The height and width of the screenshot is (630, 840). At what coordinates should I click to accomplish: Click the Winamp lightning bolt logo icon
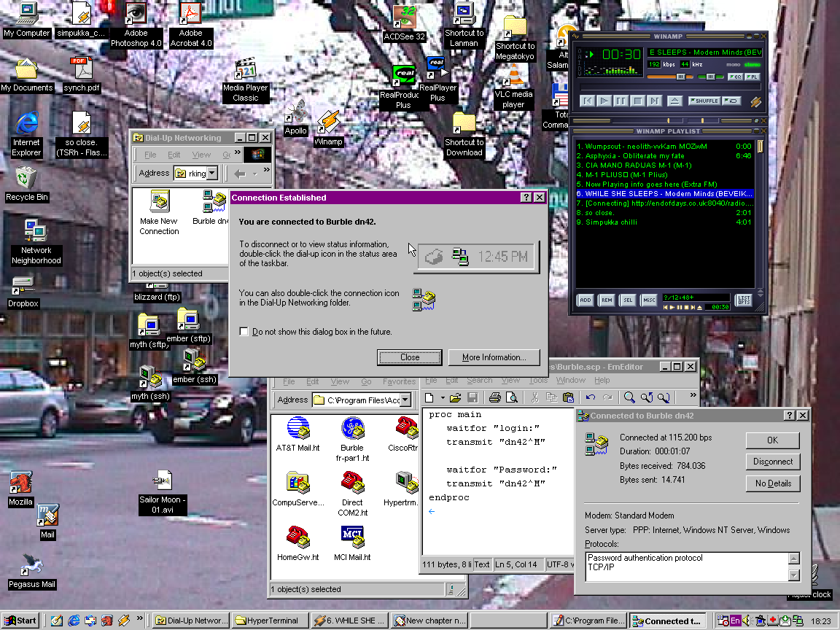tap(757, 101)
